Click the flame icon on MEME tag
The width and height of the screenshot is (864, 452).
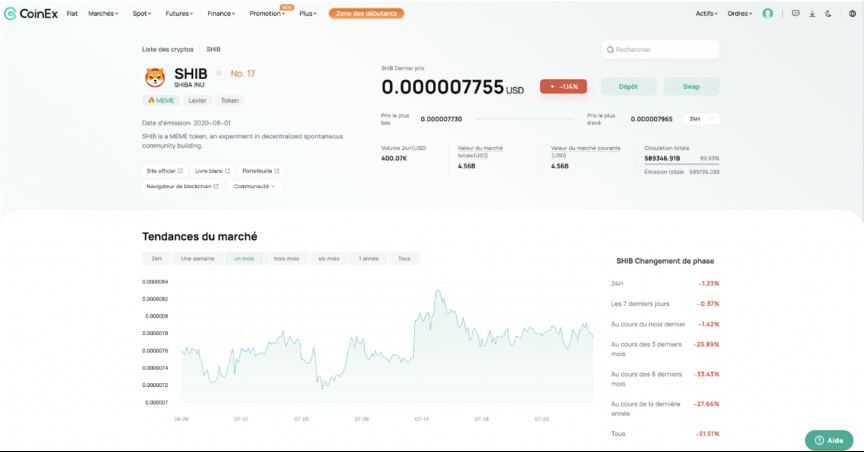(151, 100)
